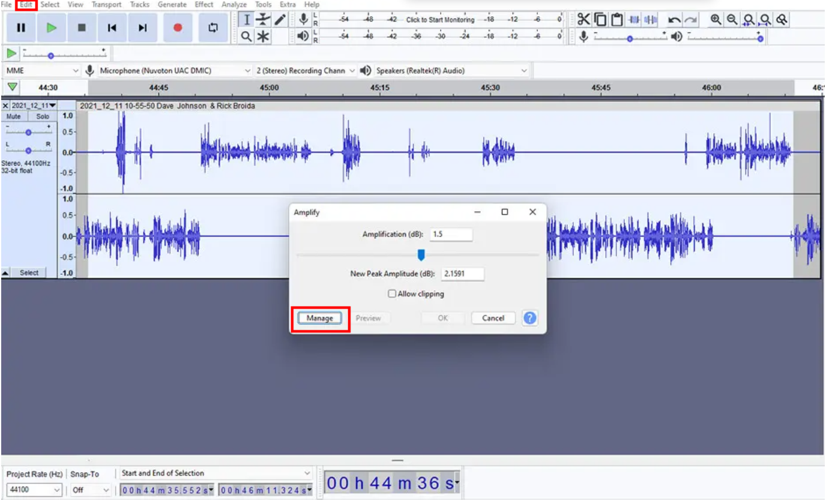Enable the Allow clipping checkbox
Screen dimensions: 826x504
392,293
